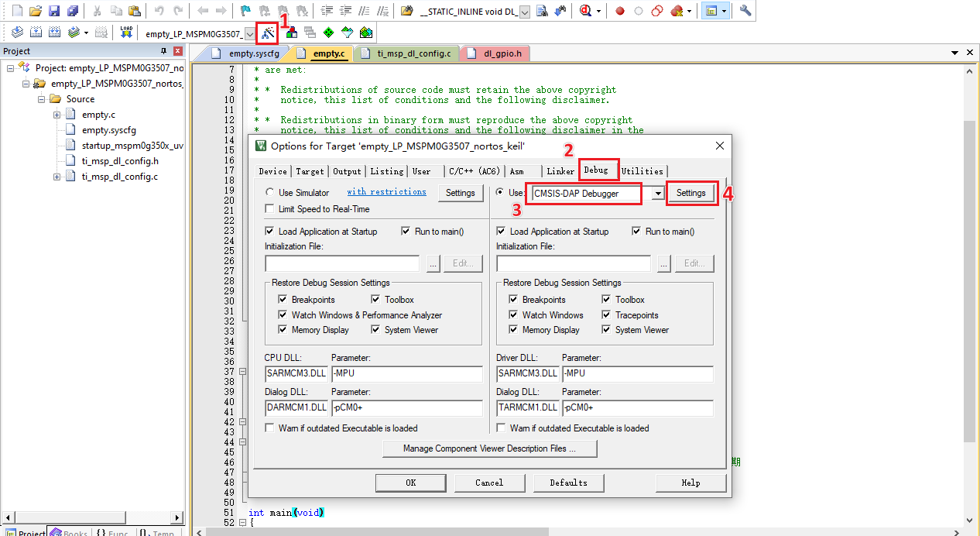The height and width of the screenshot is (536, 980).
Task: Click the Driver DLL Parameter input field
Action: (x=637, y=374)
